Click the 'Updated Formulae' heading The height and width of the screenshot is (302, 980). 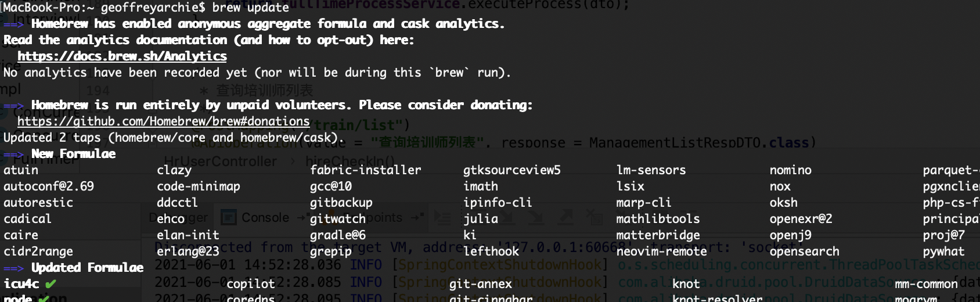click(87, 268)
